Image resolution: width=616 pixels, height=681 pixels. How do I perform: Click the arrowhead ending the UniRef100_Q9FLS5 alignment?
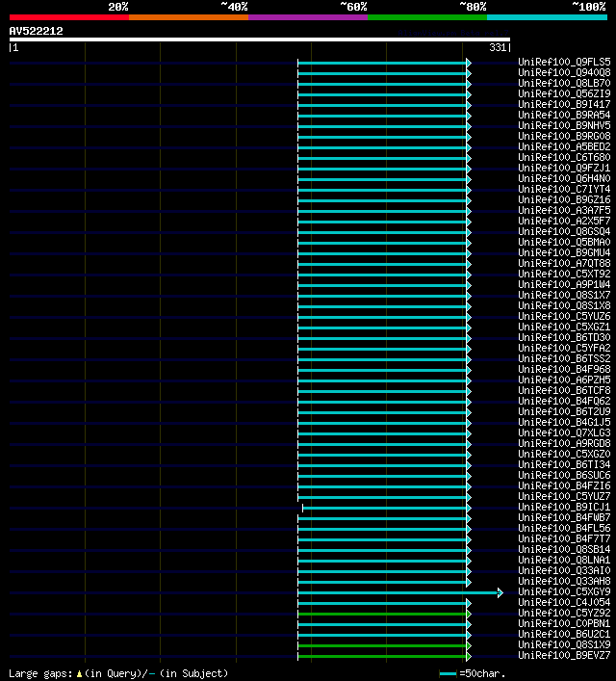click(x=469, y=63)
